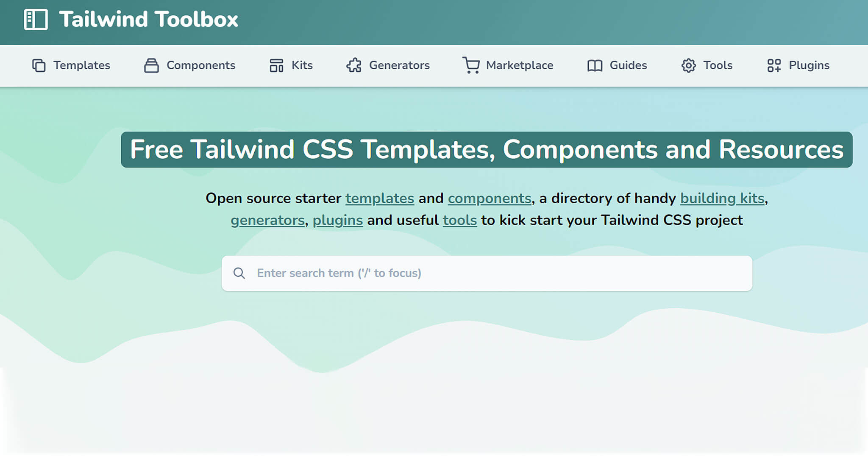Open the Templates menu item
This screenshot has height=456, width=868.
tap(81, 65)
